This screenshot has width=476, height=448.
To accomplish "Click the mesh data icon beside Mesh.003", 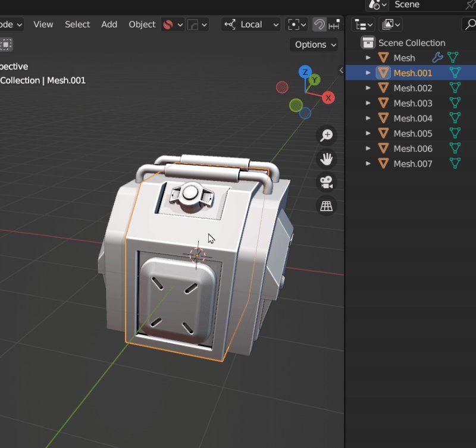I will [x=455, y=103].
